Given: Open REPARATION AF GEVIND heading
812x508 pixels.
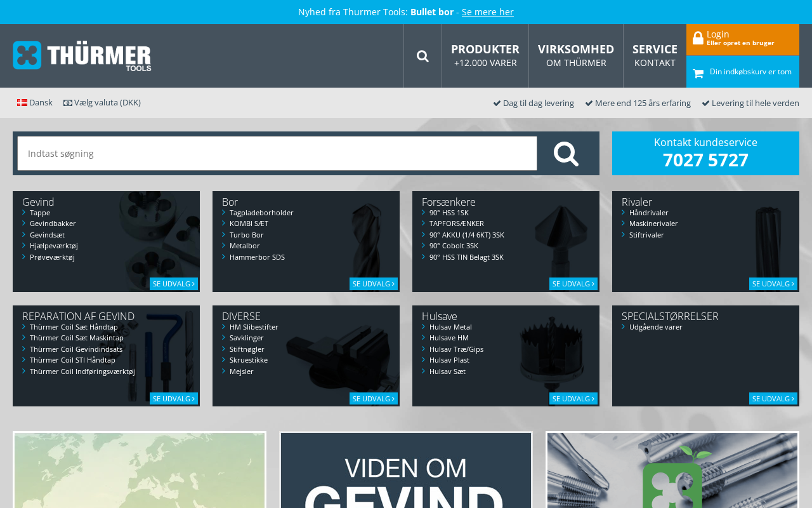Looking at the screenshot, I should (x=78, y=316).
